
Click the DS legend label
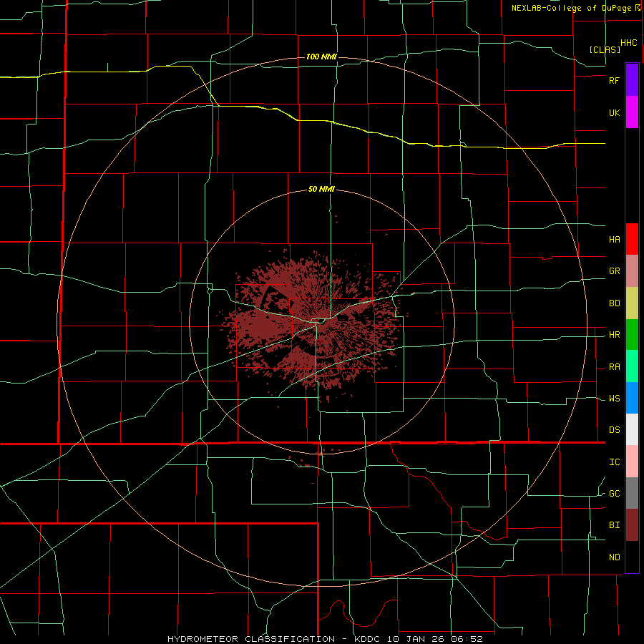(x=615, y=430)
